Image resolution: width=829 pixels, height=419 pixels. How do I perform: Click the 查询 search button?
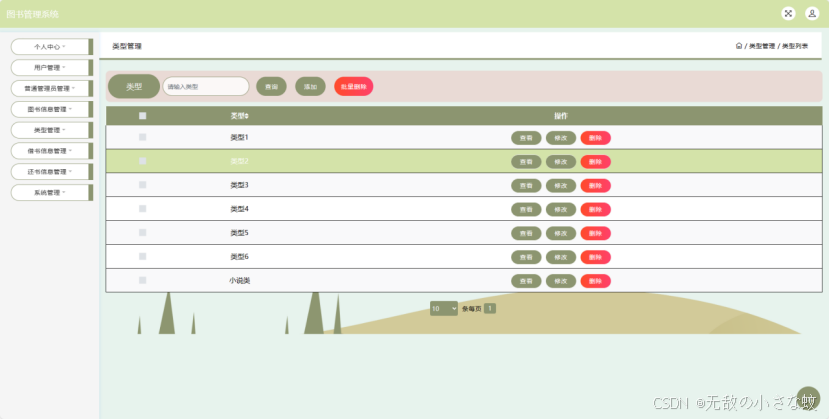tap(271, 87)
